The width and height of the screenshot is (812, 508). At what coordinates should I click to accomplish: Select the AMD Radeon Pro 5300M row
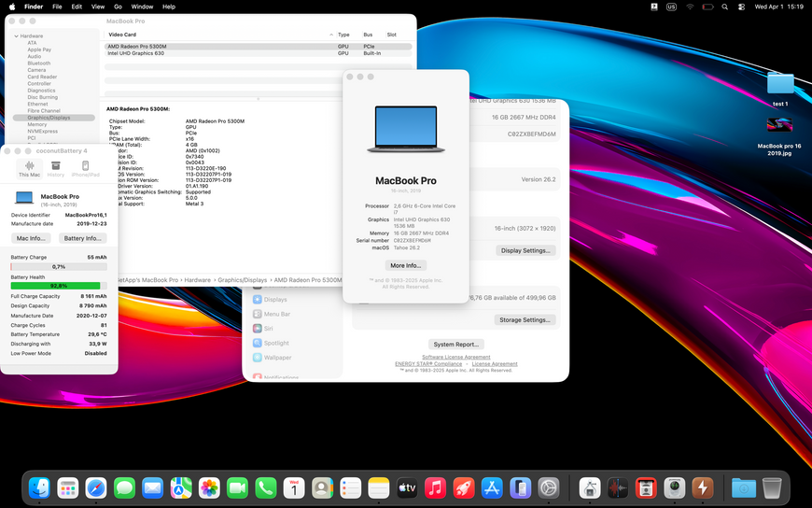(258, 47)
